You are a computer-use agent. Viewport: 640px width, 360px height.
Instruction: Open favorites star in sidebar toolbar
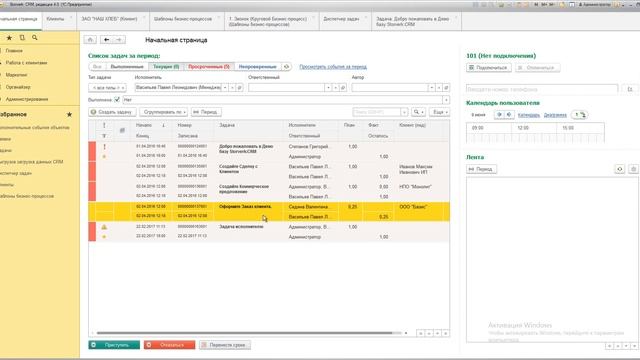pyautogui.click(x=9, y=38)
